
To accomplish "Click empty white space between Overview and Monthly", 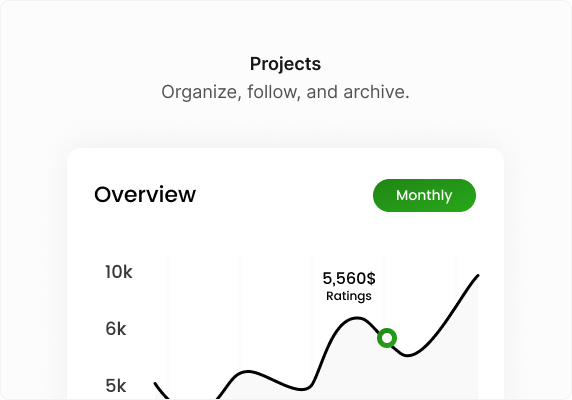I will 285,195.
